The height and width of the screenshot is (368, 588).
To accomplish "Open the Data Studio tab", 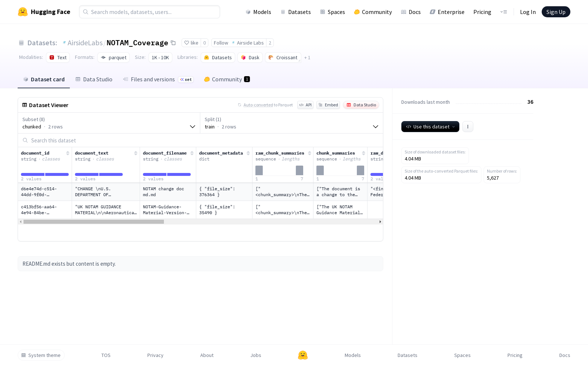I will pyautogui.click(x=94, y=79).
